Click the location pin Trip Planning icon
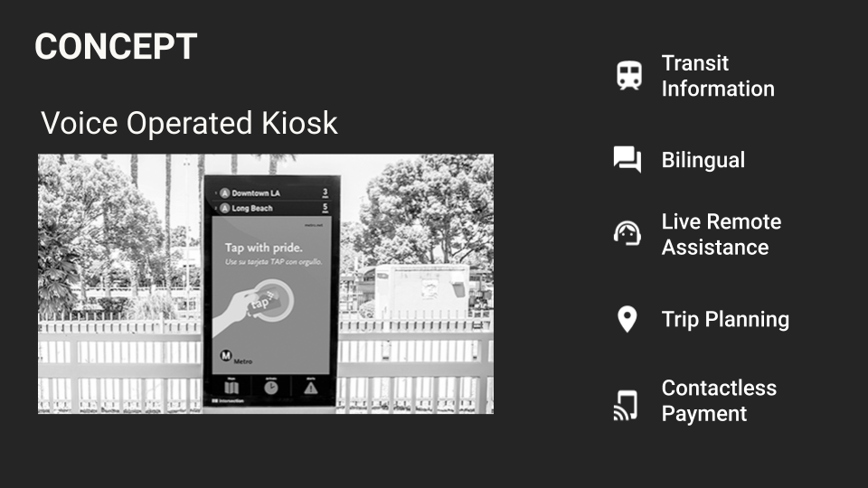 627,319
